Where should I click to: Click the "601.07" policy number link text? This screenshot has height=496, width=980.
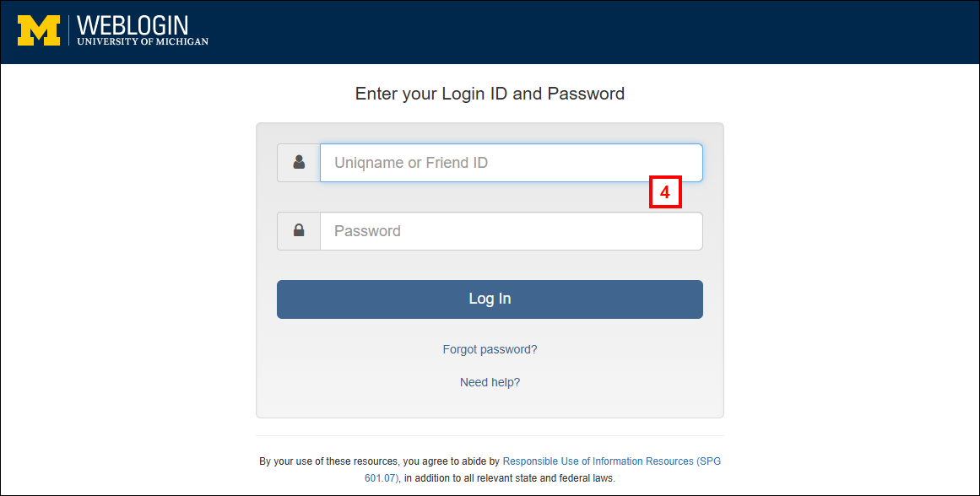(381, 478)
